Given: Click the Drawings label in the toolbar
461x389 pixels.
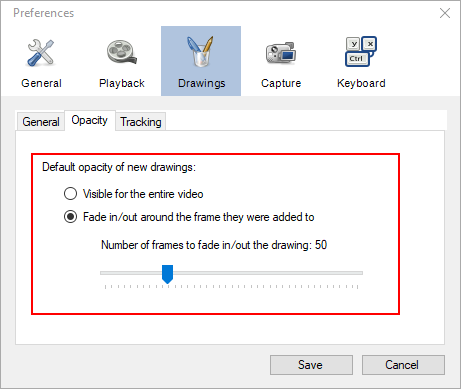Looking at the screenshot, I should (x=202, y=83).
